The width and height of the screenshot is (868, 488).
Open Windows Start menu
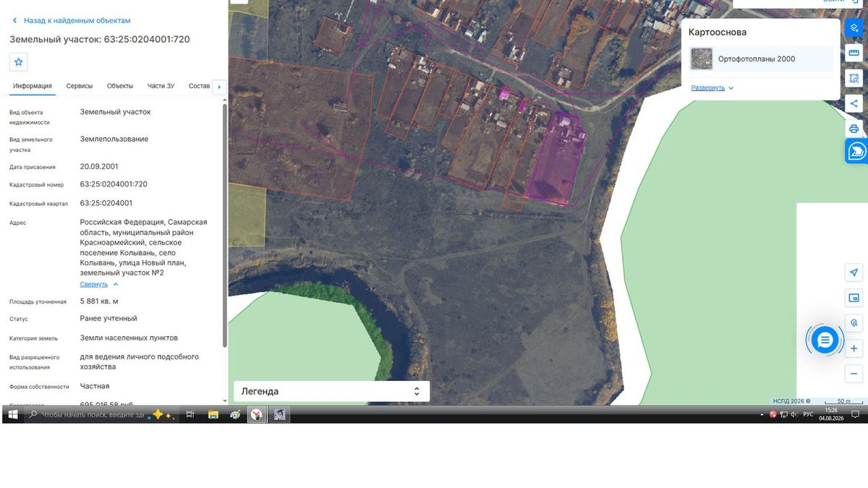pos(12,414)
